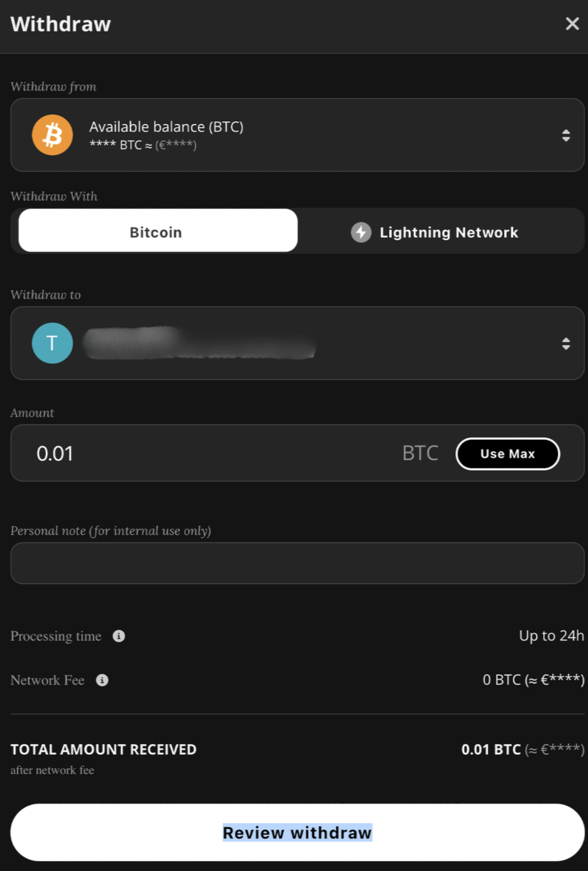Click the Processing time info icon
Viewport: 588px width, 871px height.
pyautogui.click(x=119, y=636)
